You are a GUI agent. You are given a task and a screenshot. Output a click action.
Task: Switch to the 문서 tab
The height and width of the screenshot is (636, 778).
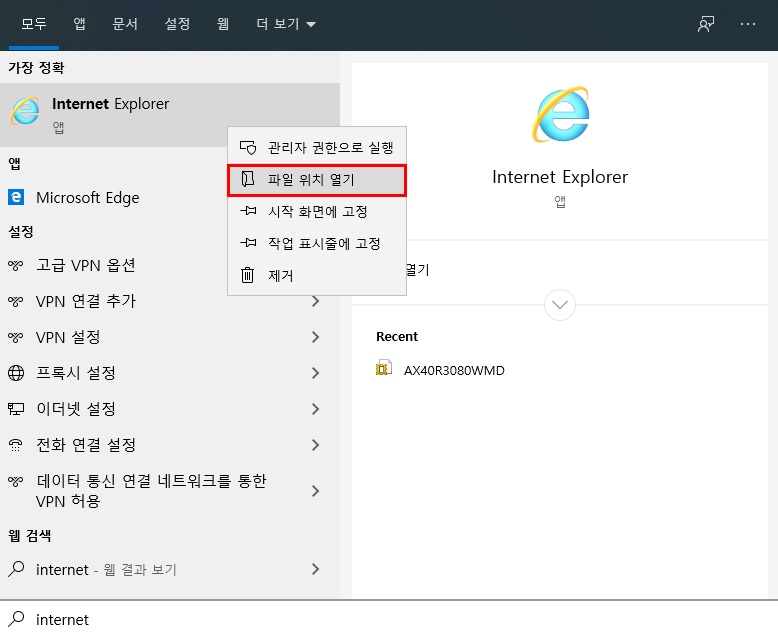click(x=125, y=24)
